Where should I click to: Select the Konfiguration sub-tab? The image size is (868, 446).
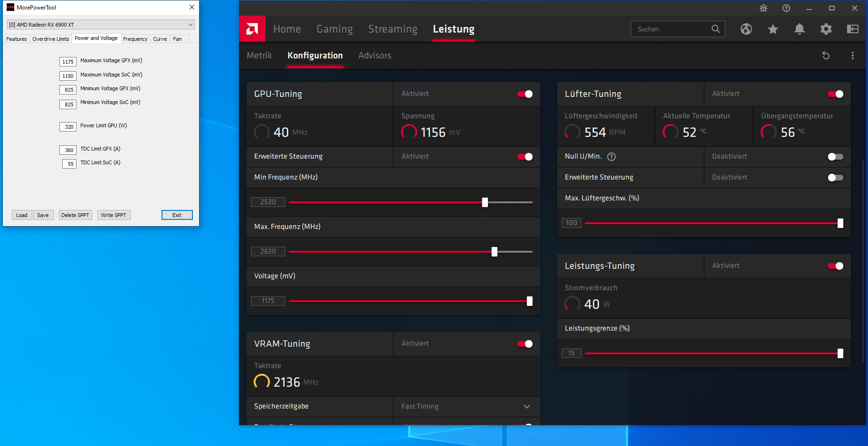click(x=315, y=56)
